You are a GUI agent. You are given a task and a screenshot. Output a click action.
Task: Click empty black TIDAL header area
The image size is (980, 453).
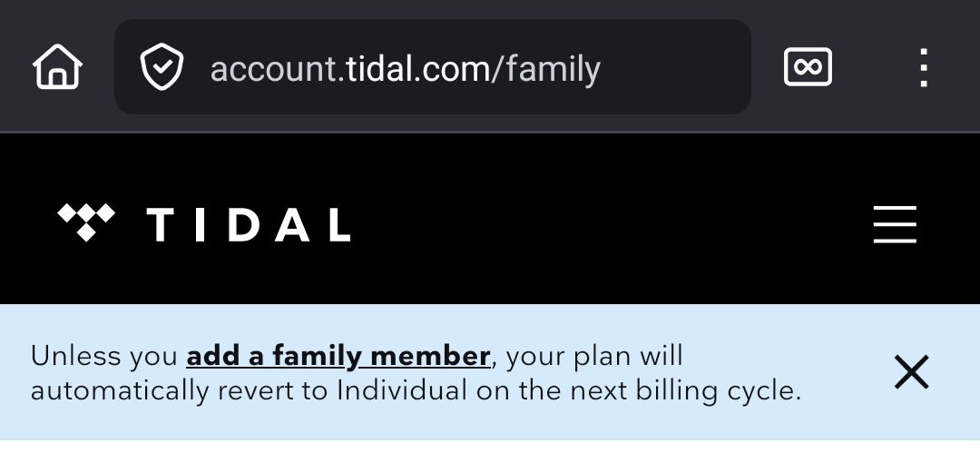tap(599, 224)
